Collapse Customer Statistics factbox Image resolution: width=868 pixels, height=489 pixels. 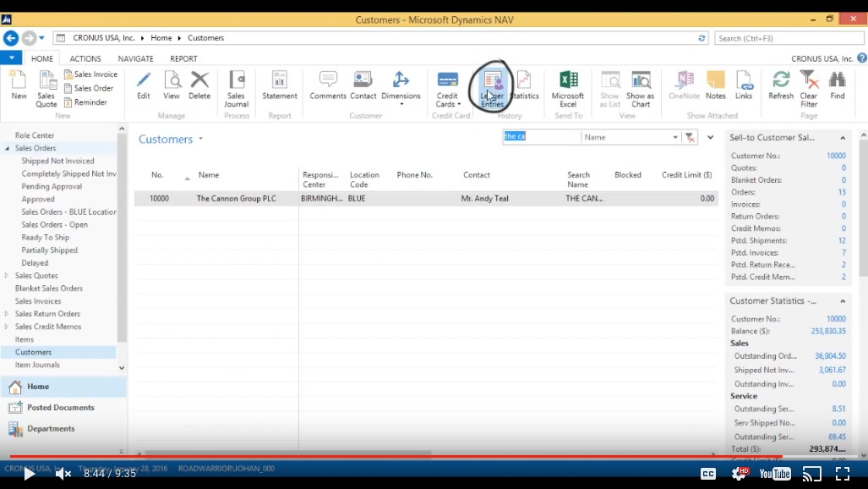843,301
